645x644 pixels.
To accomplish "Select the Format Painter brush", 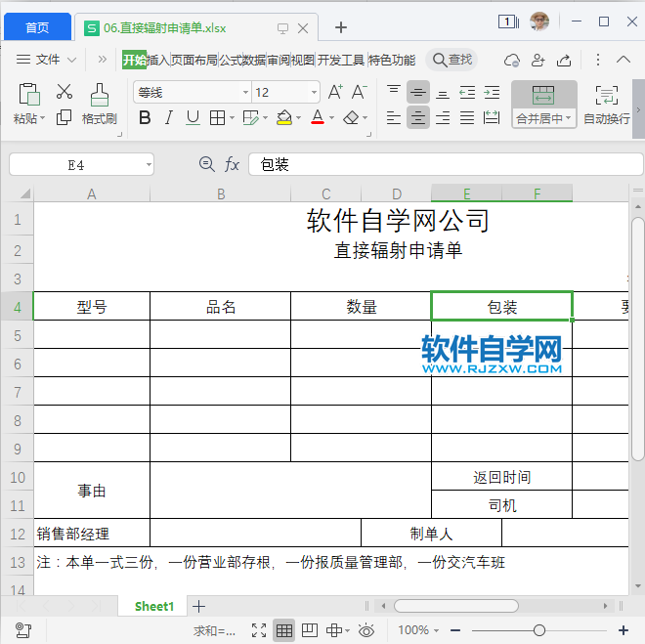I will pos(99,95).
